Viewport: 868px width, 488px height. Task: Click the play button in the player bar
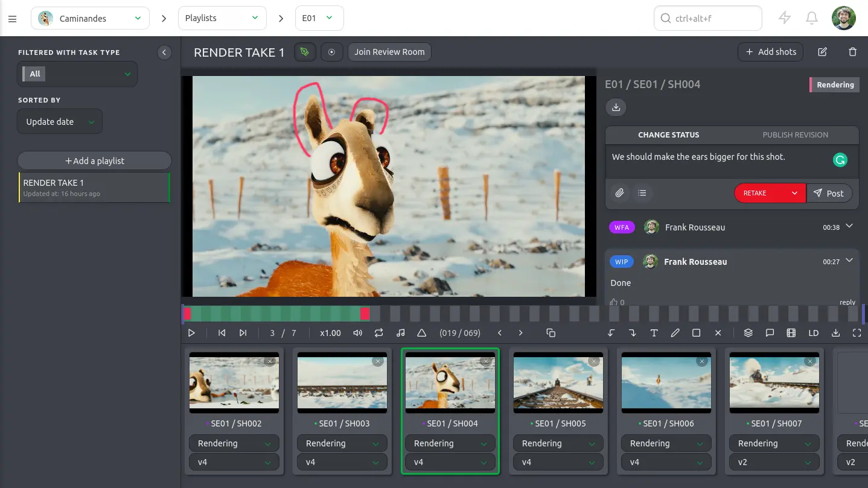pos(191,333)
